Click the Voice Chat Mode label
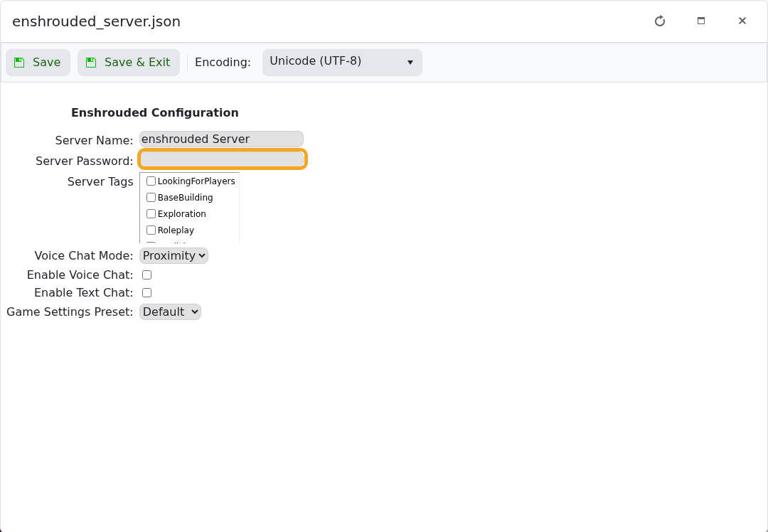This screenshot has width=768, height=532. (x=84, y=256)
